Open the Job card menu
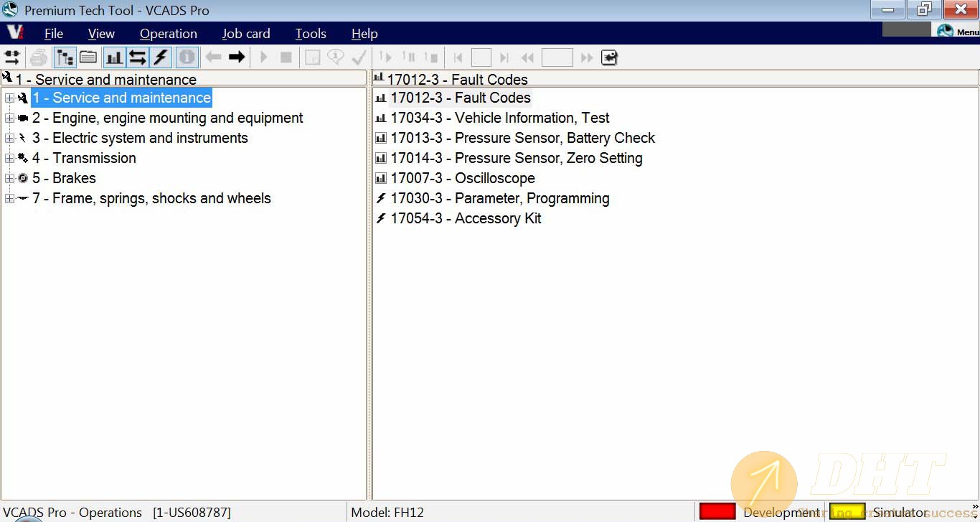Image resolution: width=980 pixels, height=522 pixels. (x=246, y=34)
